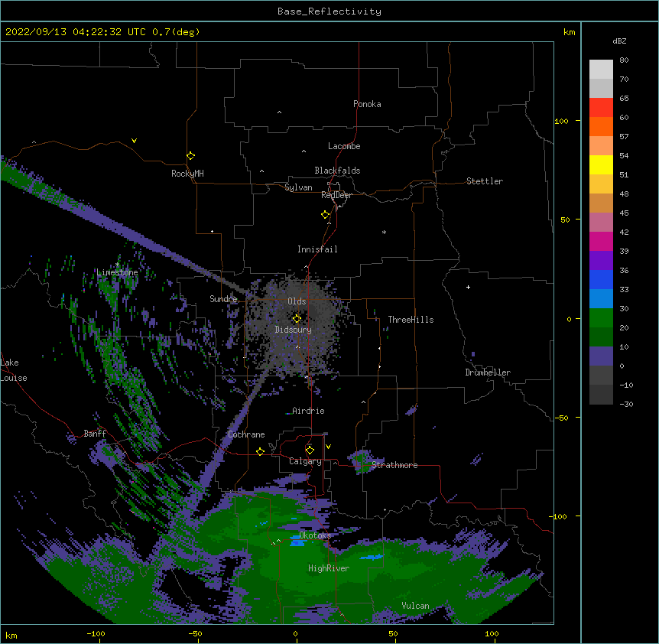Select the purple 39-36 dBZ legend swatch
Screen dimensions: 659x644
(601, 261)
